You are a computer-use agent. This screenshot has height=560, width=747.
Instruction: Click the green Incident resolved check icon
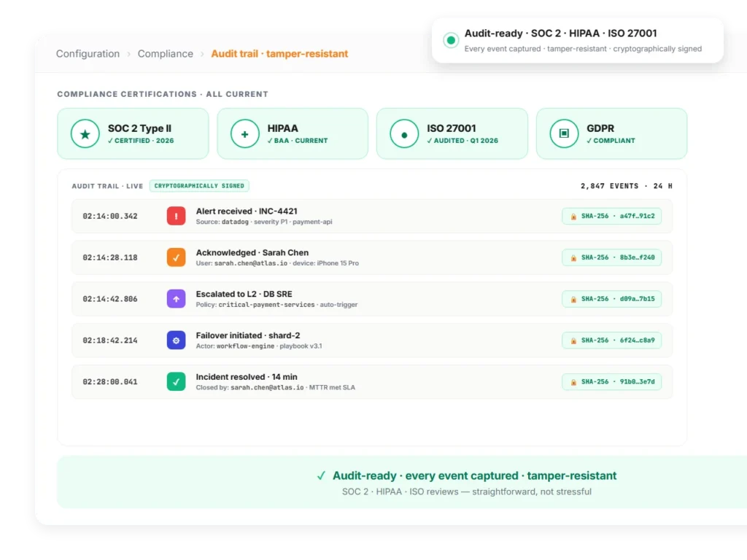click(176, 381)
